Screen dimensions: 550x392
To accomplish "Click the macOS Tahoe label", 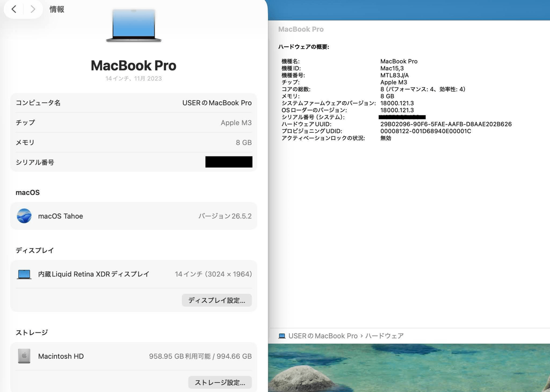I will pyautogui.click(x=61, y=216).
